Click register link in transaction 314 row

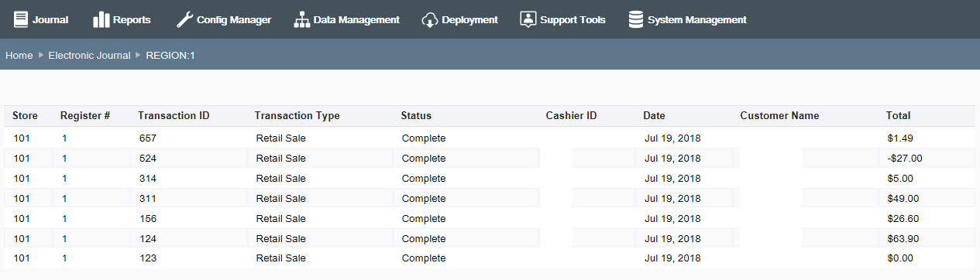(65, 179)
